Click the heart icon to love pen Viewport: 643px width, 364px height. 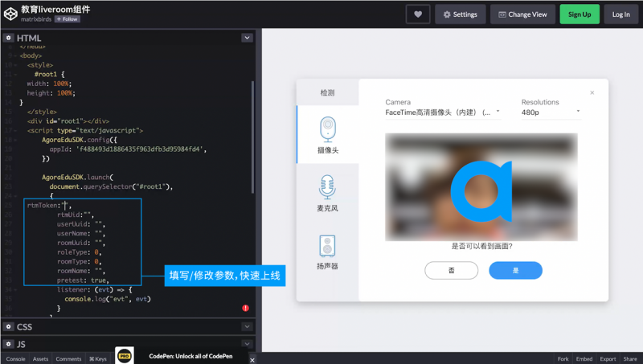pos(417,14)
